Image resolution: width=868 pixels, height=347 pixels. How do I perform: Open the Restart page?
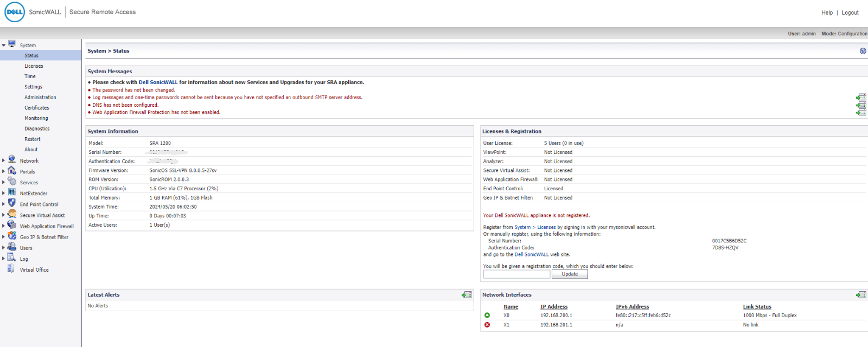click(x=32, y=139)
